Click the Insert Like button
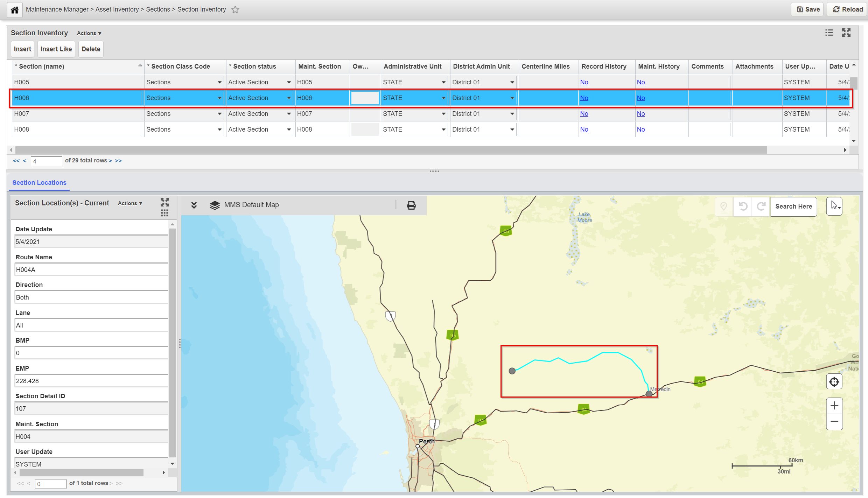Viewport: 868px width, 498px height. click(x=56, y=49)
